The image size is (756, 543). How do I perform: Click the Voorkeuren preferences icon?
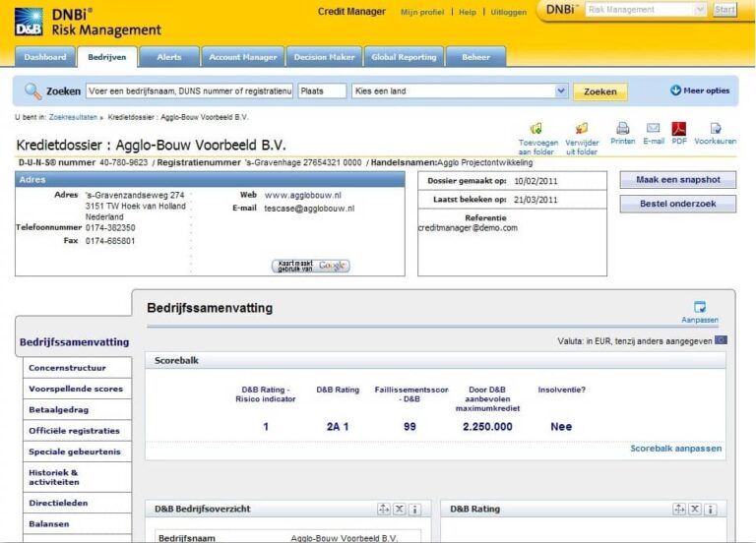tap(715, 128)
